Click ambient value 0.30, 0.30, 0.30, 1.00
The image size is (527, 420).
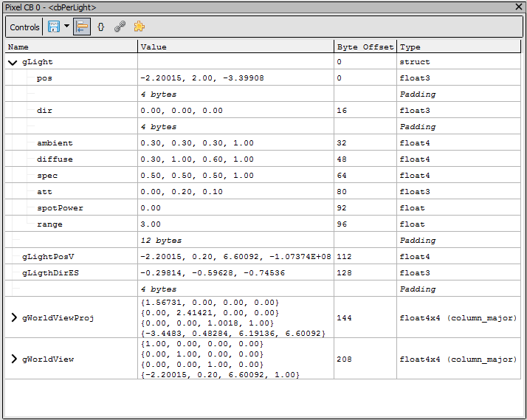pyautogui.click(x=197, y=143)
